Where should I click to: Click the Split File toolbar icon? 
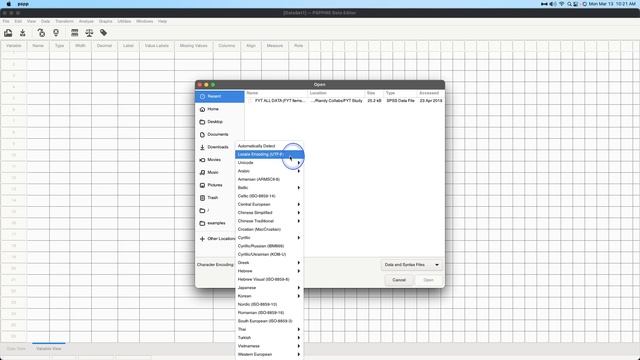[75, 33]
